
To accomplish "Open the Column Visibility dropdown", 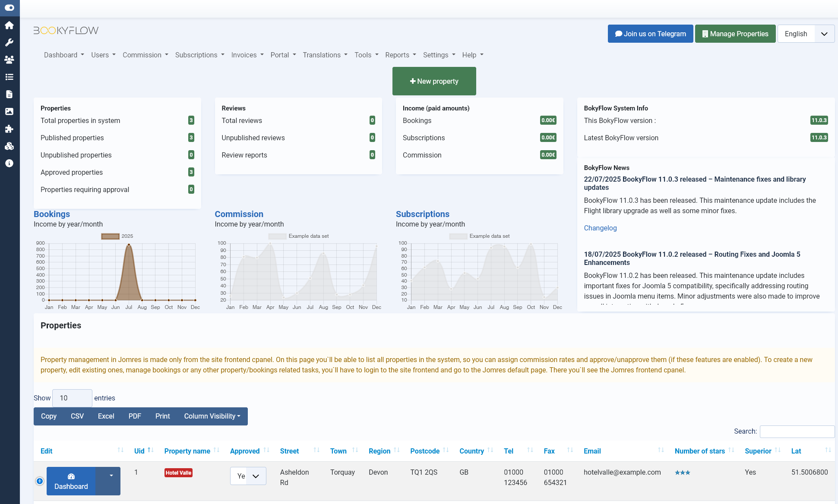I will [212, 416].
